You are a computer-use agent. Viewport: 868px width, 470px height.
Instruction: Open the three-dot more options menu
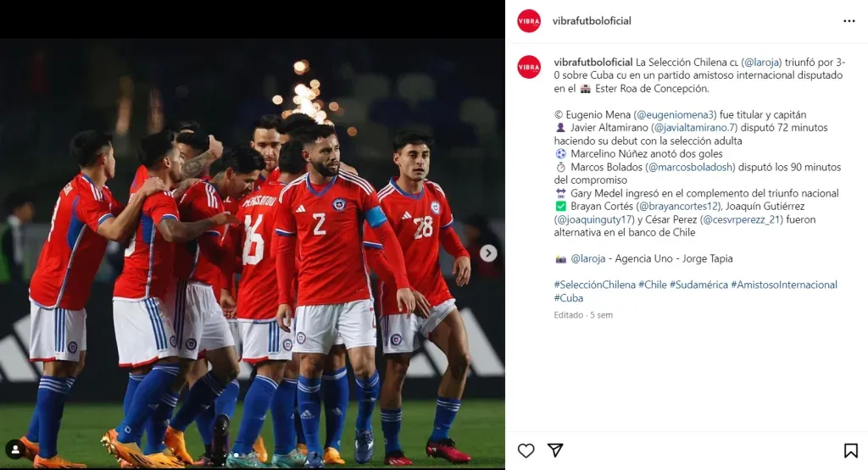click(849, 21)
